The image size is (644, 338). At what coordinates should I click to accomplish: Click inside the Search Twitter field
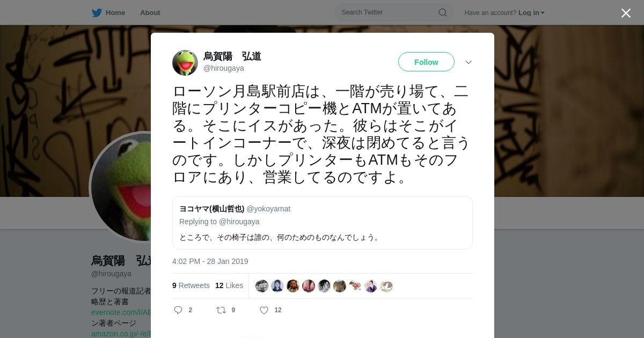394,12
